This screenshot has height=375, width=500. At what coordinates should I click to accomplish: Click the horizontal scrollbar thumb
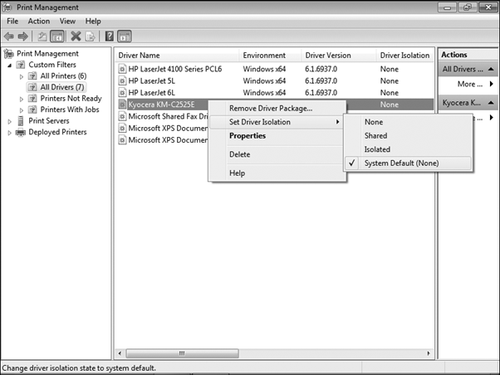182,353
